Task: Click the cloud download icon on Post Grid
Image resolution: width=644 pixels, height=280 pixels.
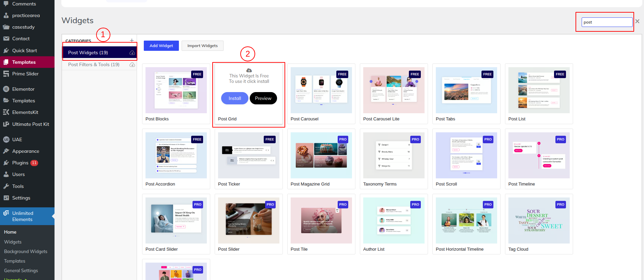Action: pyautogui.click(x=249, y=70)
